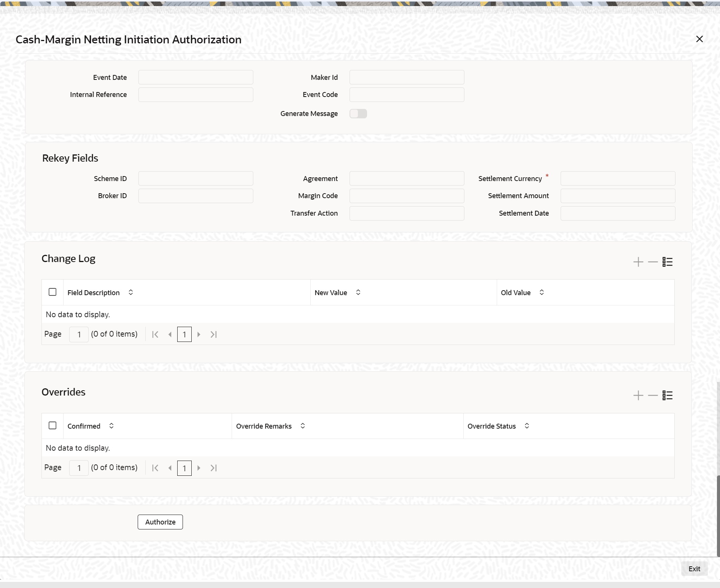Focus the Event Date field
Viewport: 720px width, 588px height.
click(x=196, y=77)
